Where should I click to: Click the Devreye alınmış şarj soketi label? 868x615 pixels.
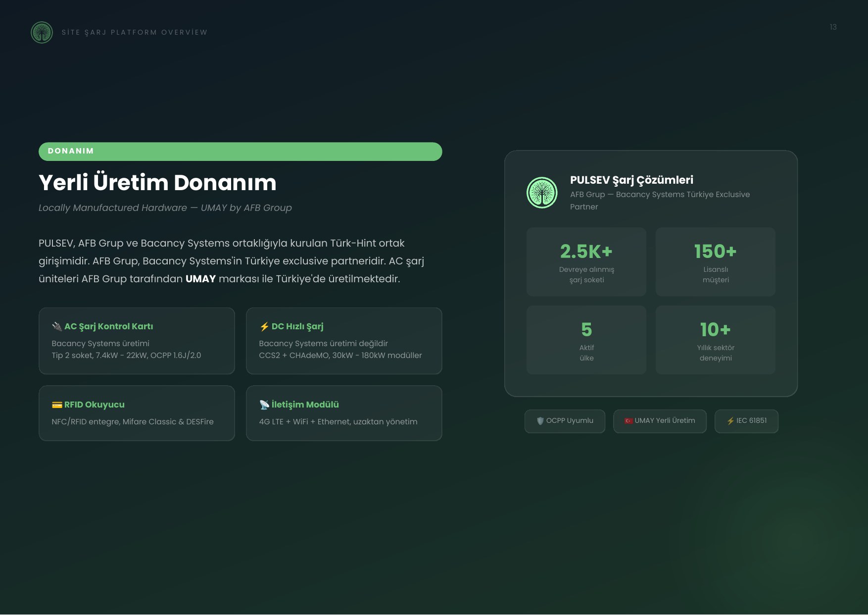(586, 275)
